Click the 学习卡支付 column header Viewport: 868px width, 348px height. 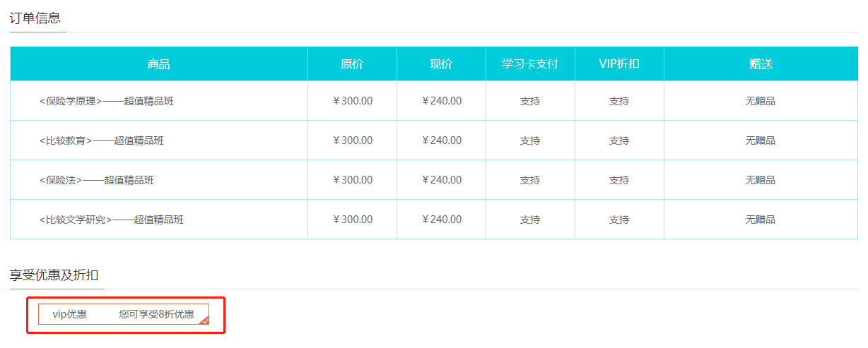(x=530, y=64)
